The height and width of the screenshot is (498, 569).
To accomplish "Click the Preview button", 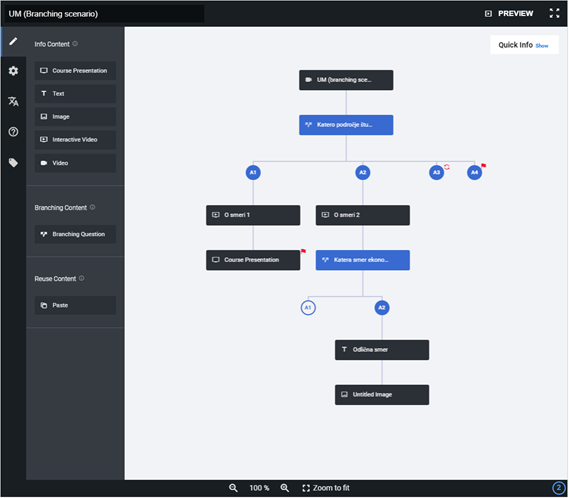I will pos(509,13).
